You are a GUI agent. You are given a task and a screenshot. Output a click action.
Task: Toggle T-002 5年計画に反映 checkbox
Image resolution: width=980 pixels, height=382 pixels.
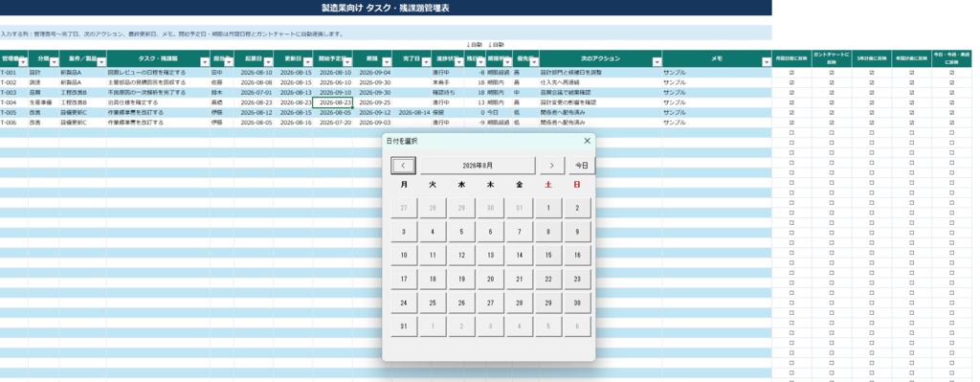pyautogui.click(x=872, y=82)
